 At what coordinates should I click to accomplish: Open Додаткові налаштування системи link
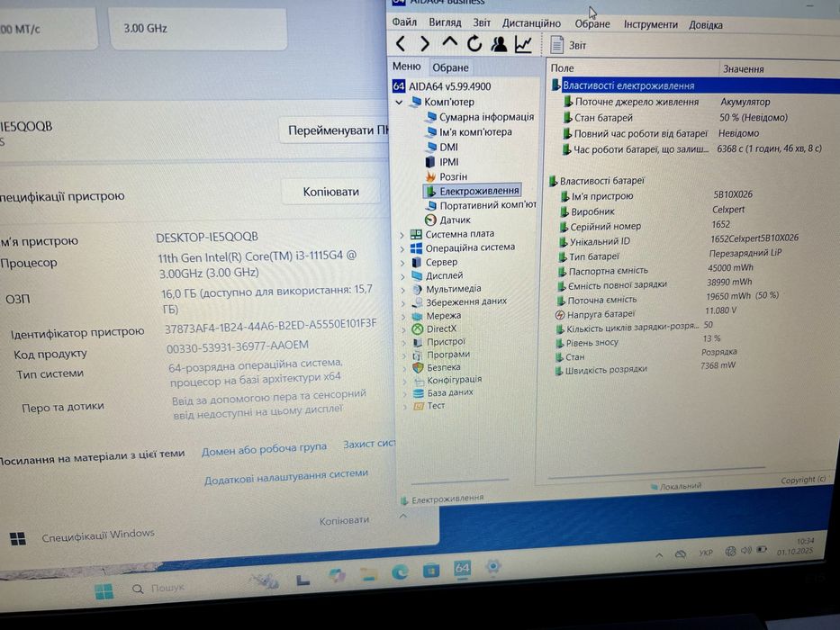(286, 476)
